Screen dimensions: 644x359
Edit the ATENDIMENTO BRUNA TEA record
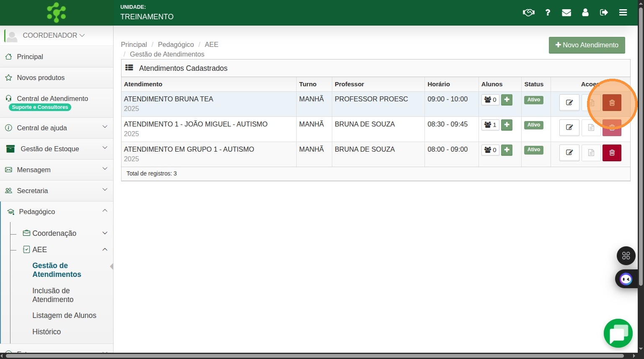pyautogui.click(x=569, y=103)
